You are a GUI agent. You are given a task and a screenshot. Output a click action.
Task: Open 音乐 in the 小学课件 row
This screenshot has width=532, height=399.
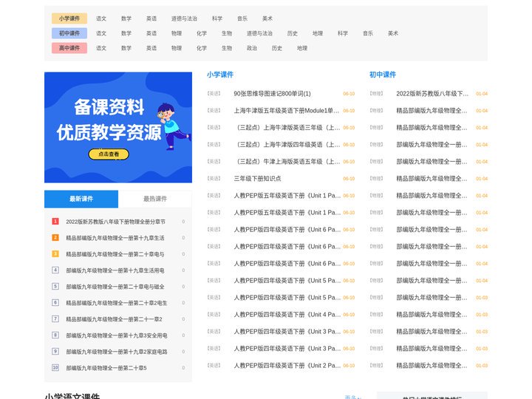(242, 18)
